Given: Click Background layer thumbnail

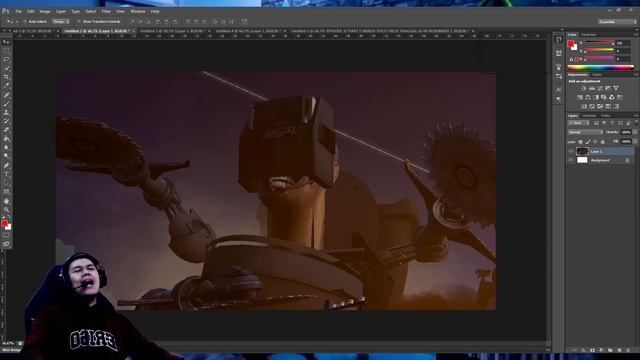Looking at the screenshot, I should pos(582,160).
